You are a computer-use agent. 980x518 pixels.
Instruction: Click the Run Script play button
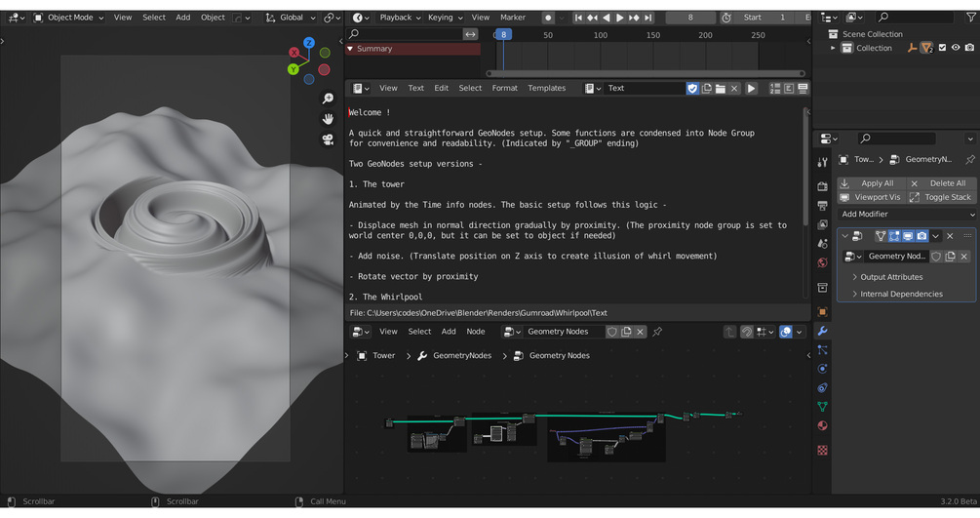(x=751, y=88)
